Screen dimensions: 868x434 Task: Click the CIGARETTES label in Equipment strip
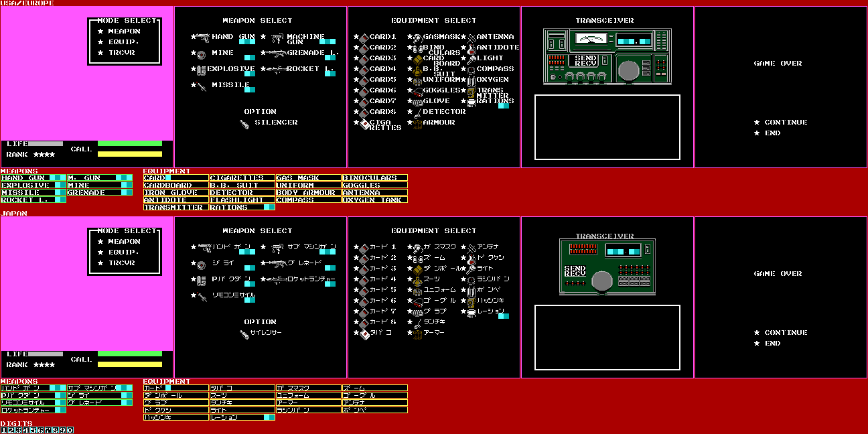pos(236,178)
